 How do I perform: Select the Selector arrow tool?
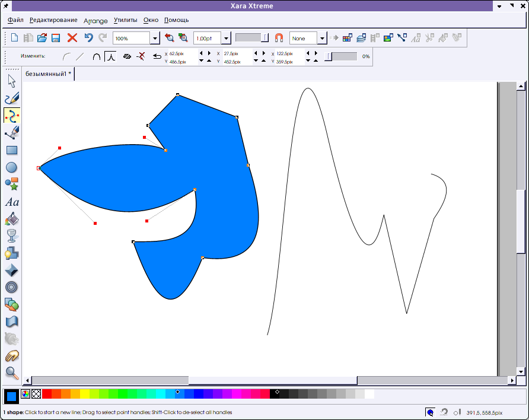pos(11,81)
